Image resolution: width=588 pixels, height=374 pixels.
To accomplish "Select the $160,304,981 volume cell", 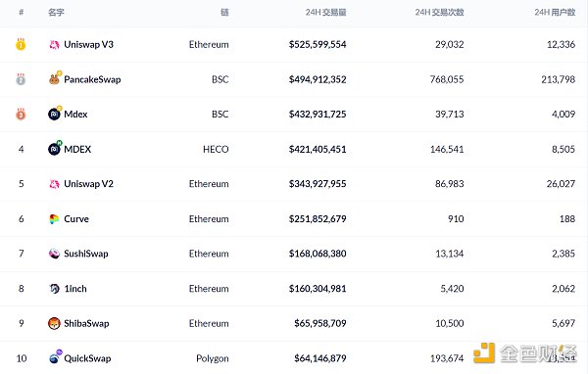I will (318, 289).
